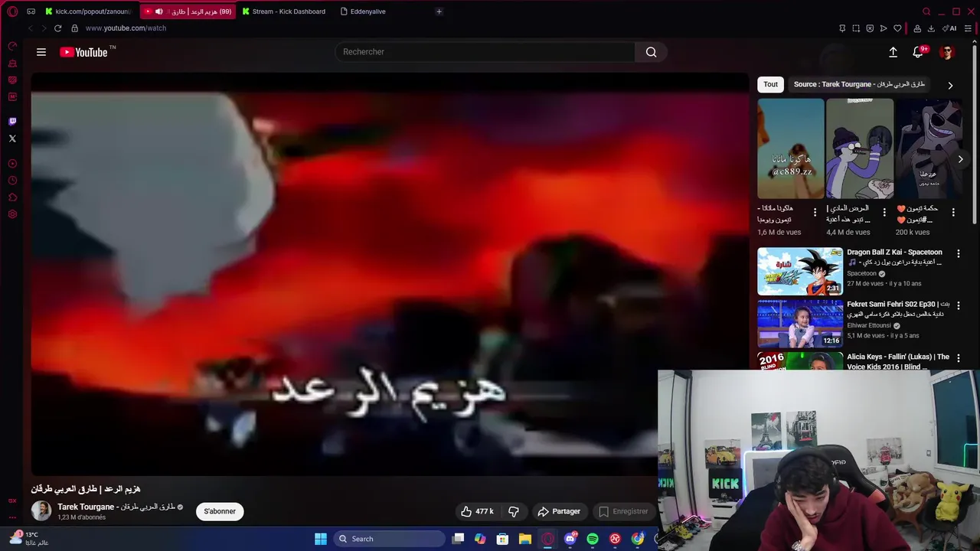Viewport: 980px width, 551px height.
Task: Subscribe using the S'abonner button
Action: (x=220, y=511)
